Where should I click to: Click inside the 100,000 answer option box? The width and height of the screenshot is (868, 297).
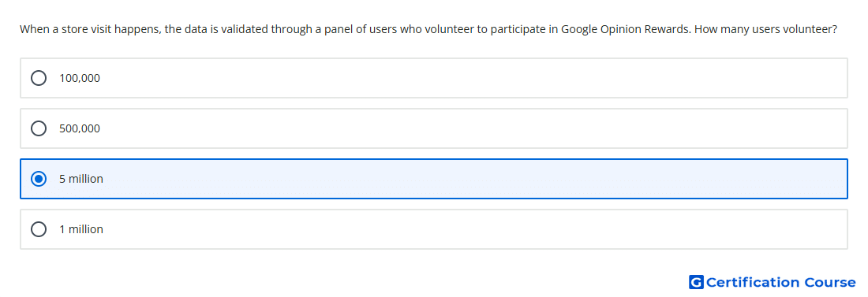pyautogui.click(x=434, y=78)
